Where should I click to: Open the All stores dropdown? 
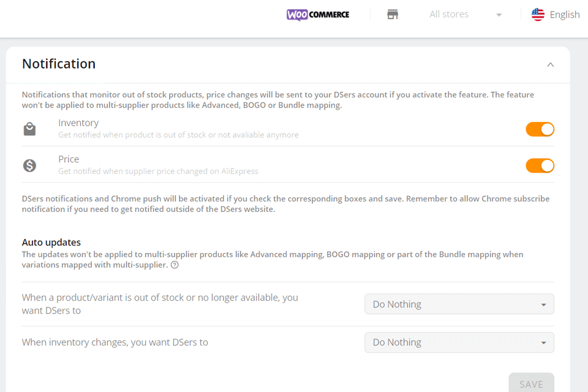(x=465, y=15)
